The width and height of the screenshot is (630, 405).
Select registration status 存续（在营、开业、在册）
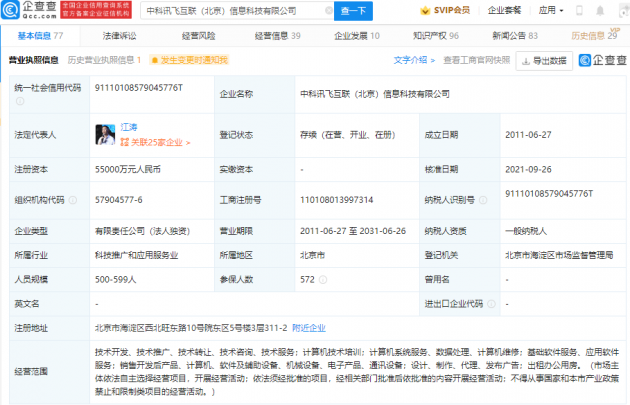(348, 135)
